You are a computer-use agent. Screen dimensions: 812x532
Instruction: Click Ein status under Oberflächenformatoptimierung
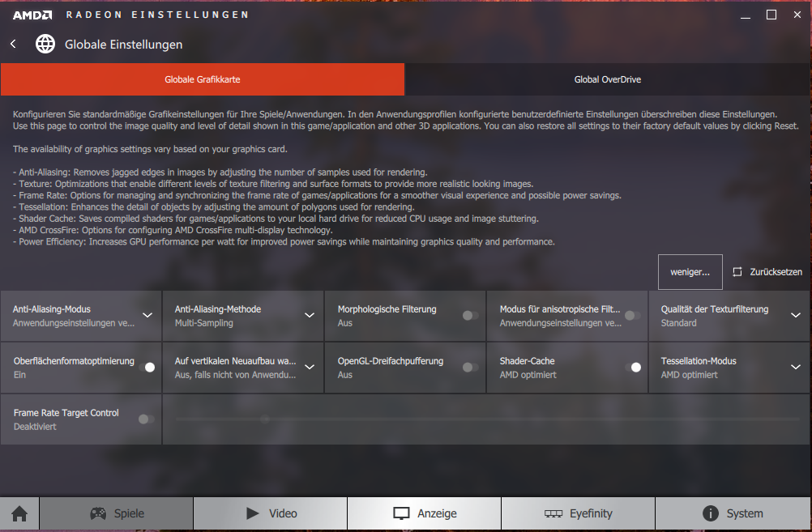coord(19,375)
